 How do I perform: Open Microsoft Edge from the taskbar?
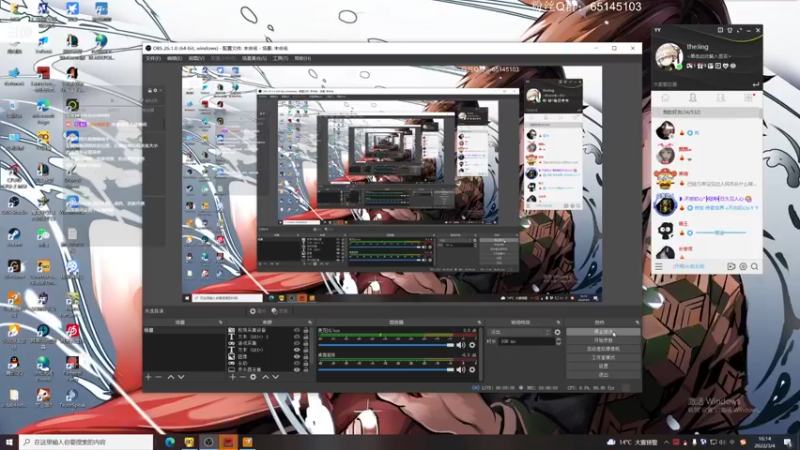(x=170, y=442)
